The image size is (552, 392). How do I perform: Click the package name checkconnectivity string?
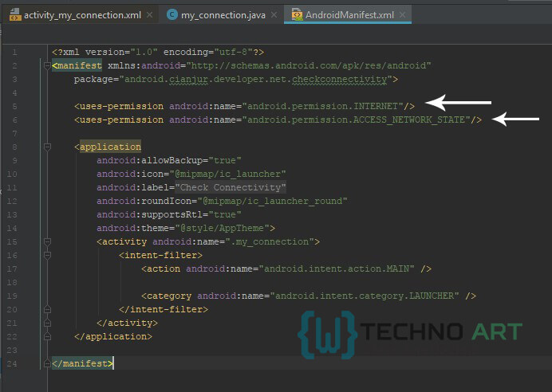click(340, 80)
